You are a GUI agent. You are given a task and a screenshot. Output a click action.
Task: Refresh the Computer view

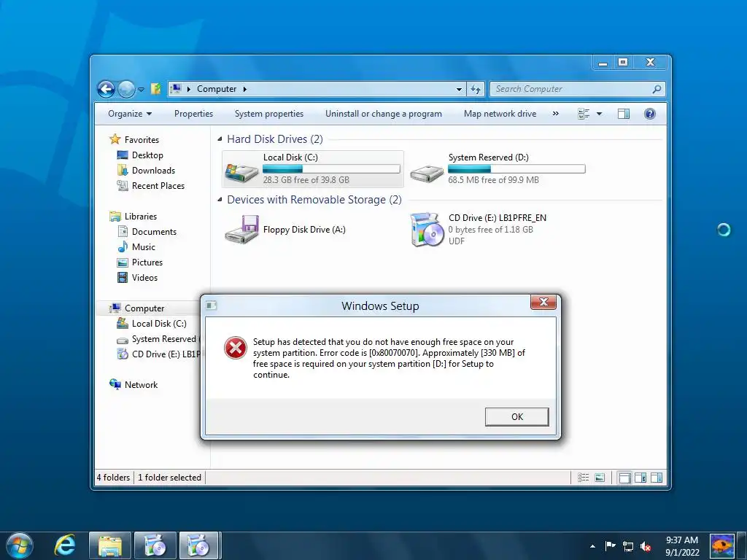pos(476,89)
